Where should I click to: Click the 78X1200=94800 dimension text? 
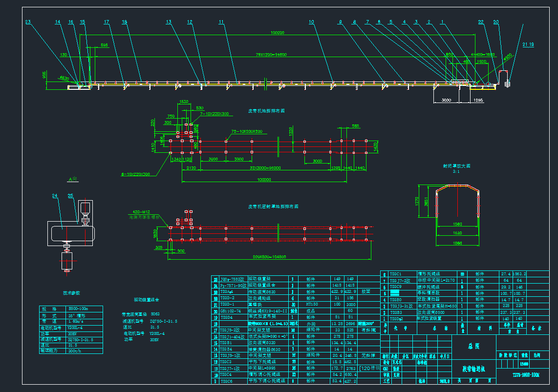click(271, 54)
